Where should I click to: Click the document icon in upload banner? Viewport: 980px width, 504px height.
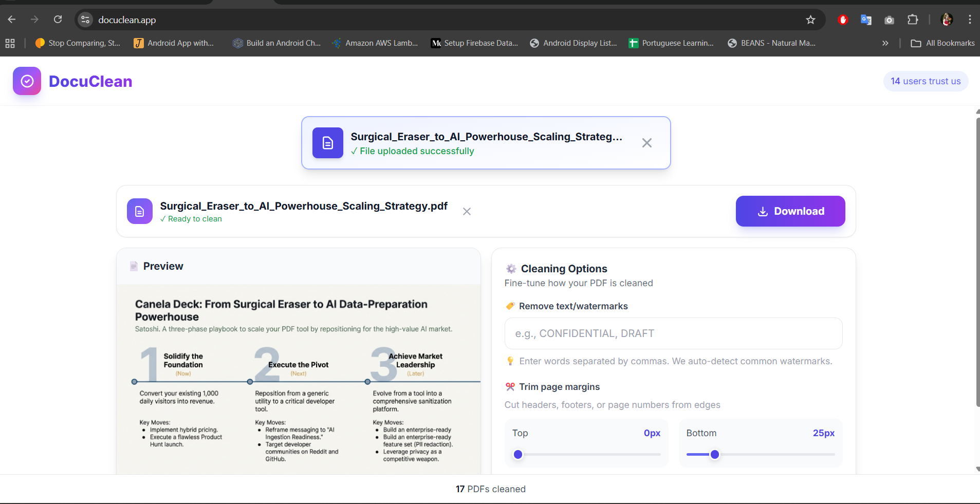[x=328, y=143]
